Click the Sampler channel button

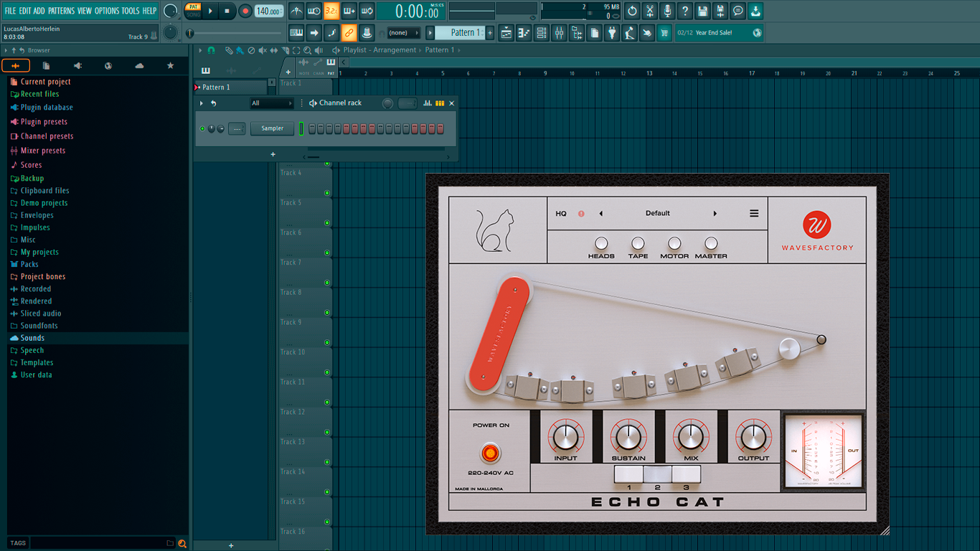272,128
